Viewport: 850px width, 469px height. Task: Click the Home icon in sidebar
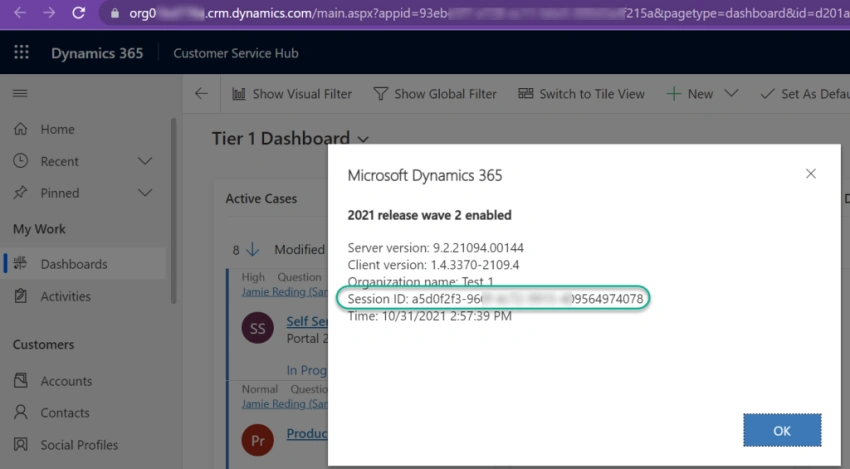tap(21, 129)
